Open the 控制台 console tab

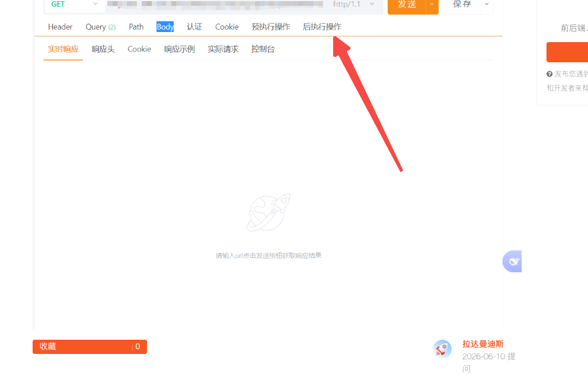point(263,49)
